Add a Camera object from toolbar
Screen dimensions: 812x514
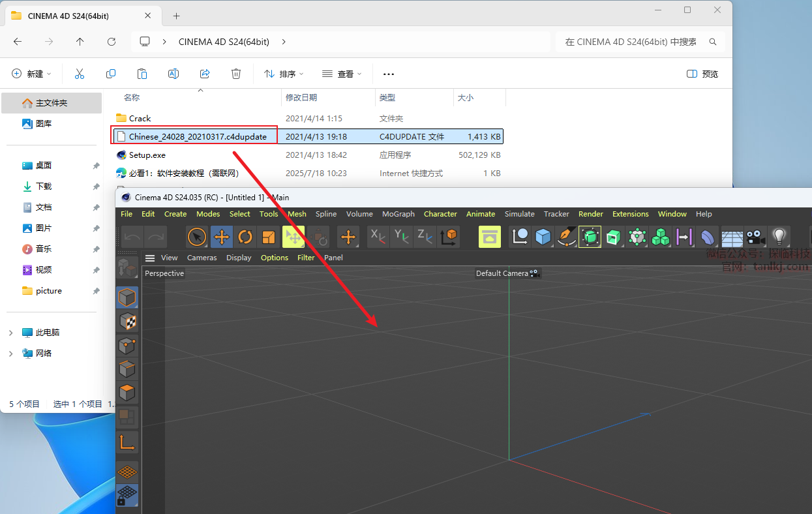755,237
